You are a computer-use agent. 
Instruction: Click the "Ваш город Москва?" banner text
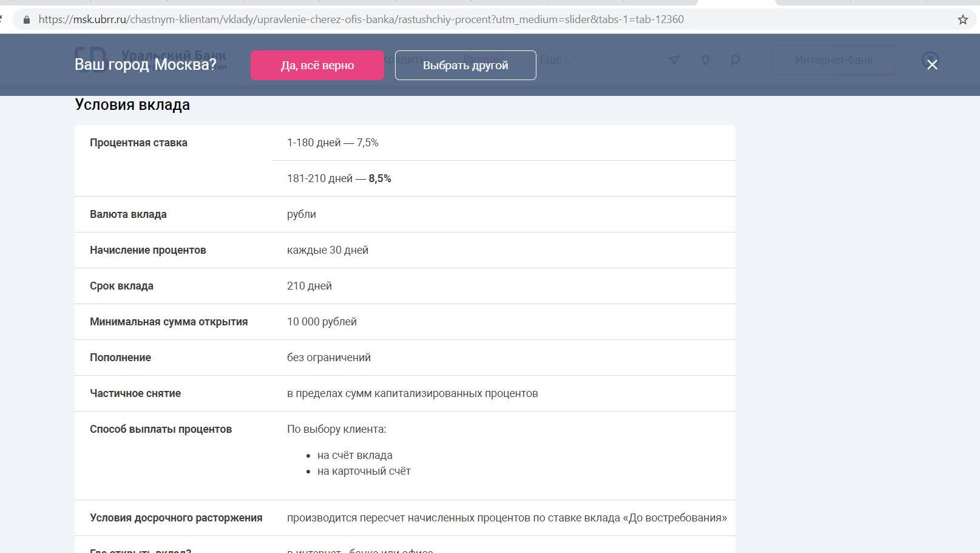click(145, 65)
